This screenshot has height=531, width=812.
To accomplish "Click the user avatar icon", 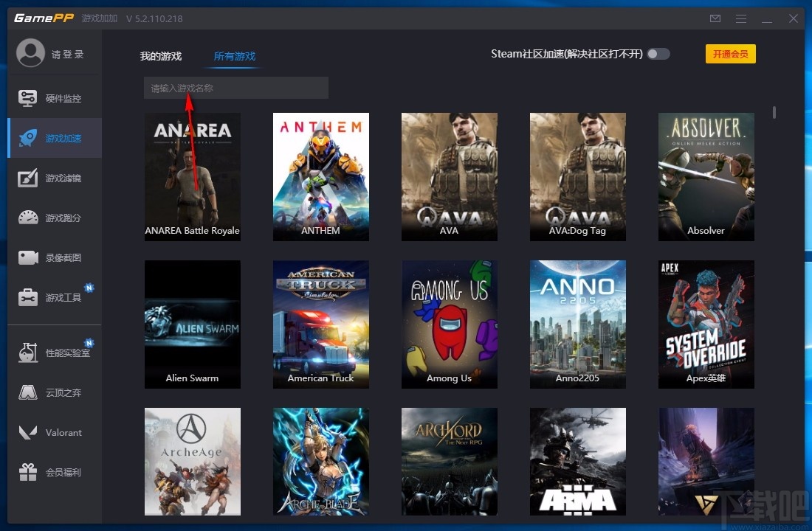I will pyautogui.click(x=30, y=53).
